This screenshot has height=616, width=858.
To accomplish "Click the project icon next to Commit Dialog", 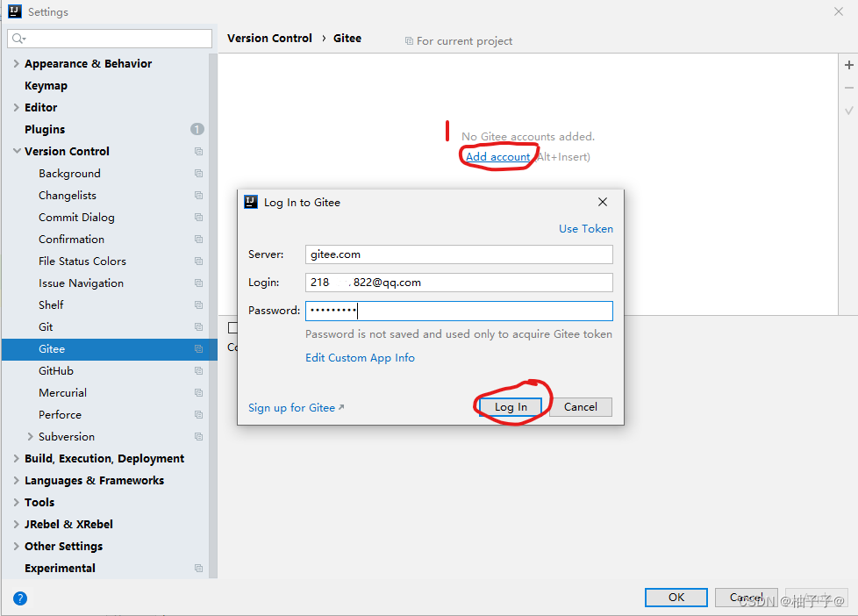I will point(198,217).
